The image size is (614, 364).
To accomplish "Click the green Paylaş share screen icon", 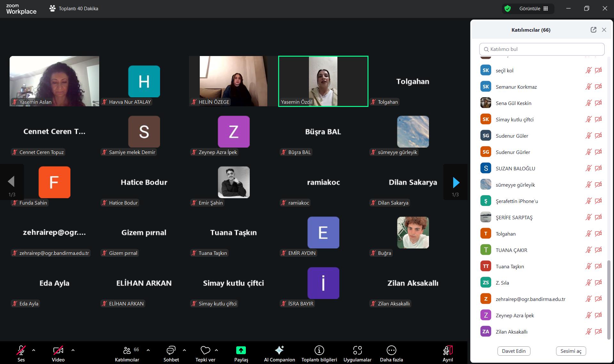I will point(241,350).
